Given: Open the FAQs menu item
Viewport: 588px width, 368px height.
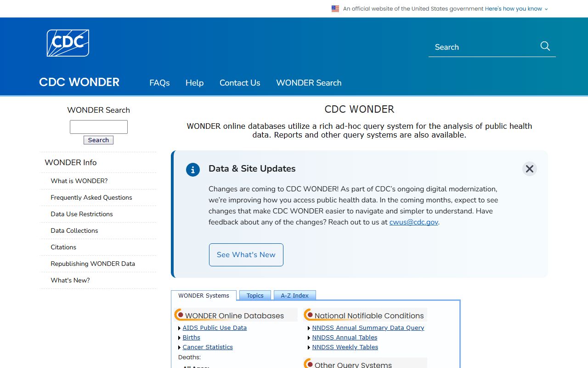Looking at the screenshot, I should tap(159, 83).
